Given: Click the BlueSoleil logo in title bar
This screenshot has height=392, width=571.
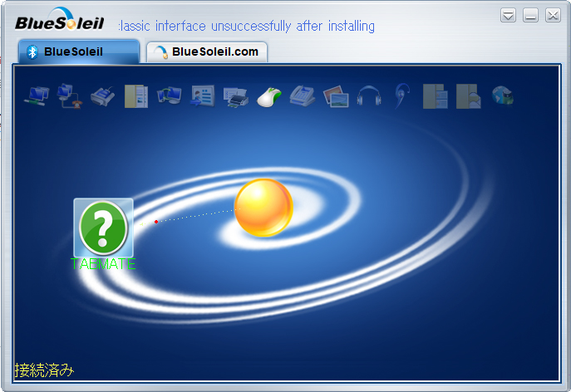Looking at the screenshot, I should tap(60, 20).
